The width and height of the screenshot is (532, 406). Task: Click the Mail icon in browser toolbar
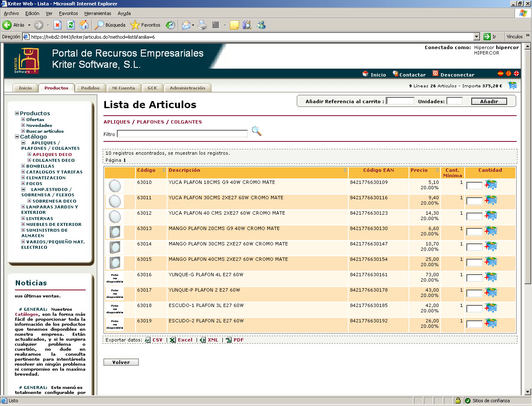186,25
